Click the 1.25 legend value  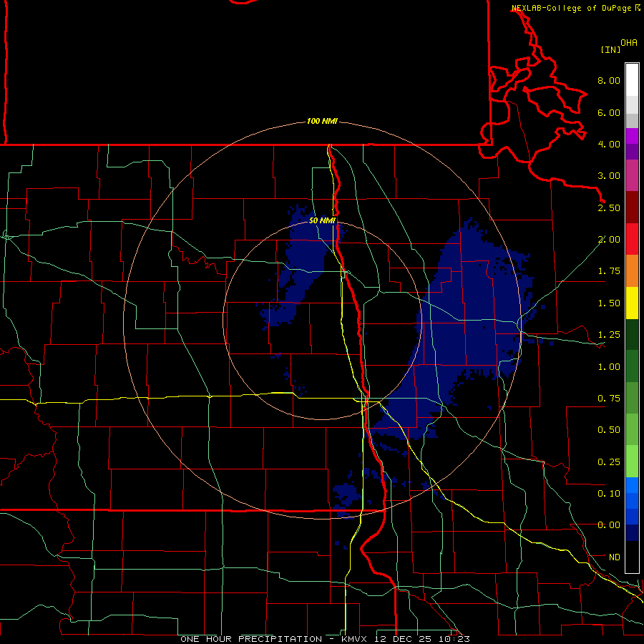click(x=609, y=335)
